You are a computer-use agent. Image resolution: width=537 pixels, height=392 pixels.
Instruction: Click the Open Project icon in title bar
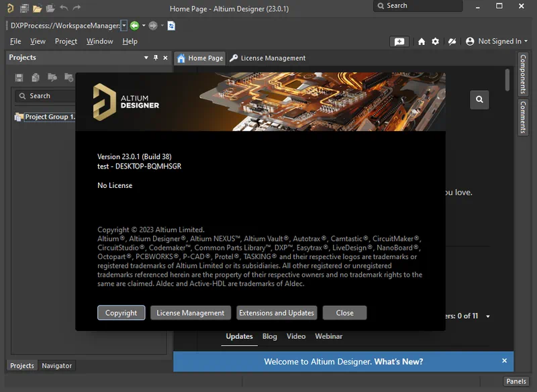click(50, 8)
